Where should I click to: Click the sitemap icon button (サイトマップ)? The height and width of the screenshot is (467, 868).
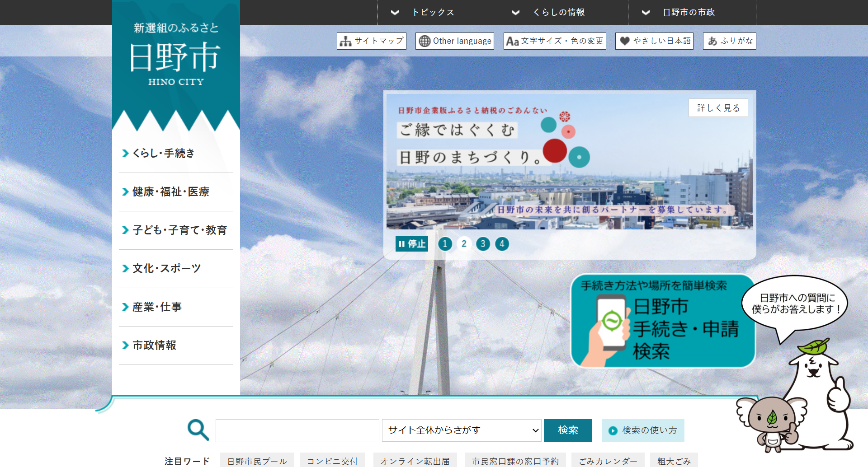coord(371,41)
